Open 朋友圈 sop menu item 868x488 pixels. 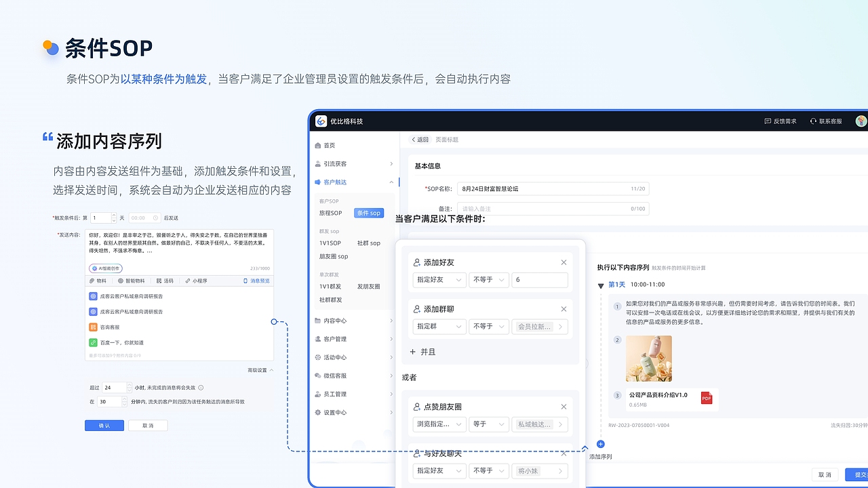(334, 257)
